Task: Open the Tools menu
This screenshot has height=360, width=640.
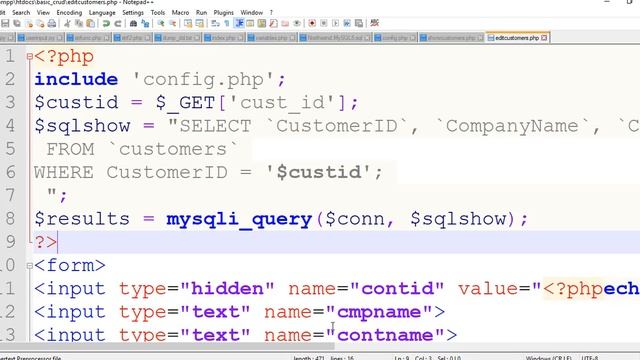Action: click(x=158, y=13)
